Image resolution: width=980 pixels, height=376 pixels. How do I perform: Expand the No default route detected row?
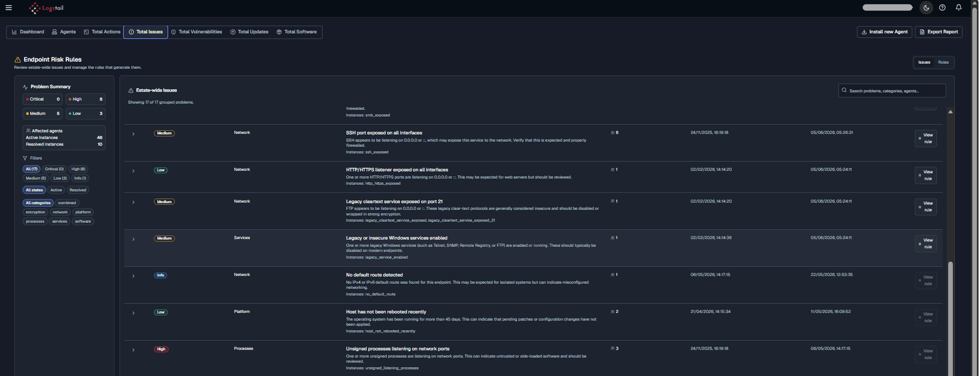(133, 276)
